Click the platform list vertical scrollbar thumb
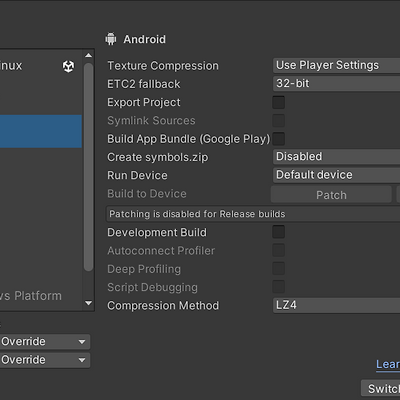Image resolution: width=400 pixels, height=400 pixels. point(88,167)
